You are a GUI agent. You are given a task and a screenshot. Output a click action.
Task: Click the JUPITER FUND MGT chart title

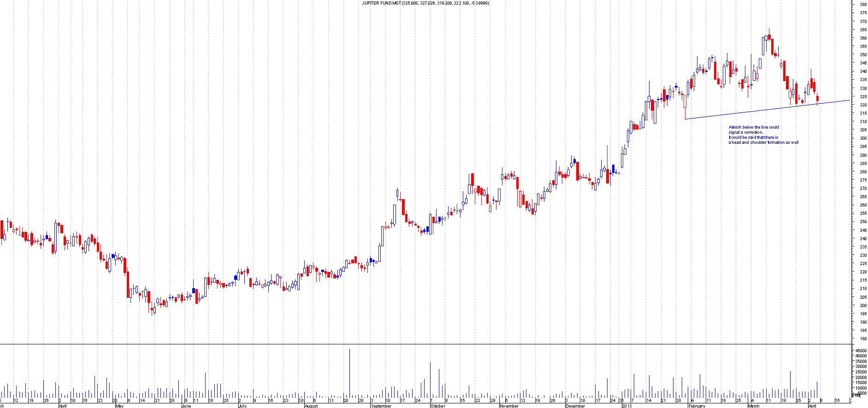(425, 3)
